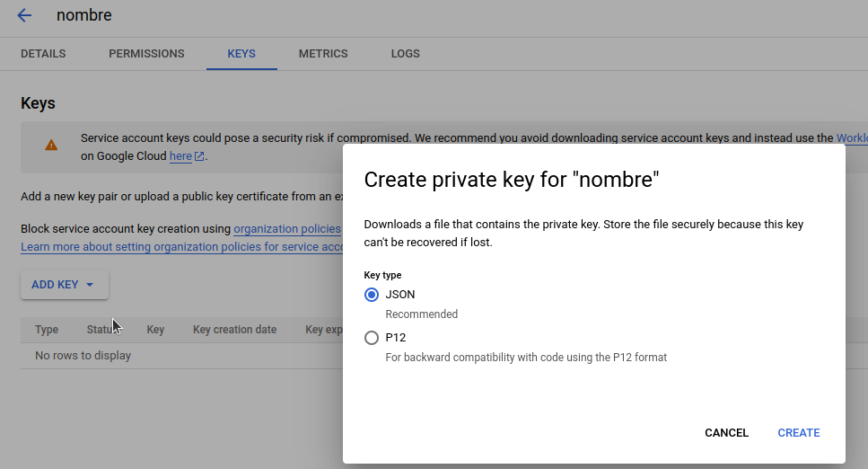Open the 'here' Google Cloud link
Image resolution: width=868 pixels, height=469 pixels.
coord(180,156)
